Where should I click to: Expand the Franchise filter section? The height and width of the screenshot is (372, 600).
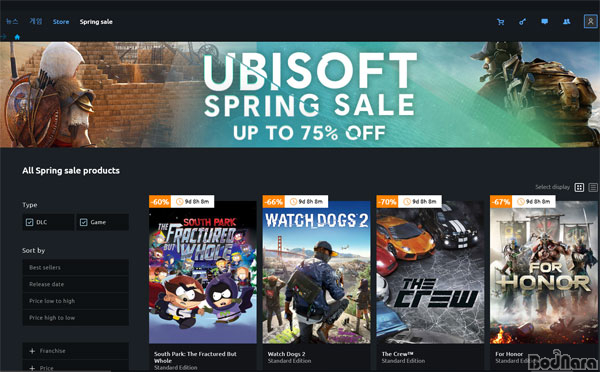[75, 351]
